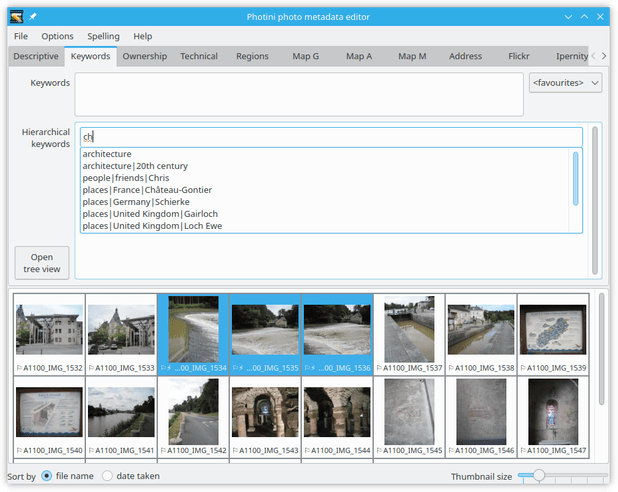Select thumbnail A1100_IMG_1542
Screen dimensions: 618x492
(193, 416)
